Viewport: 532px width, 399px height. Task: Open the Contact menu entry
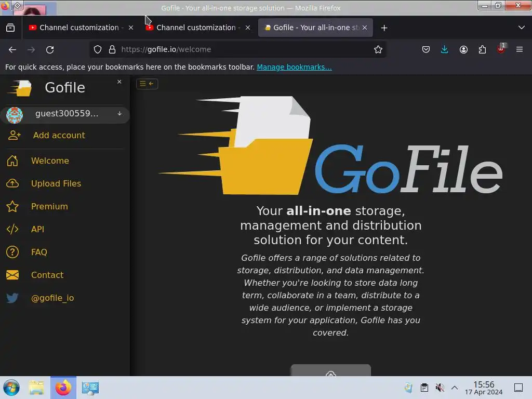pos(47,275)
